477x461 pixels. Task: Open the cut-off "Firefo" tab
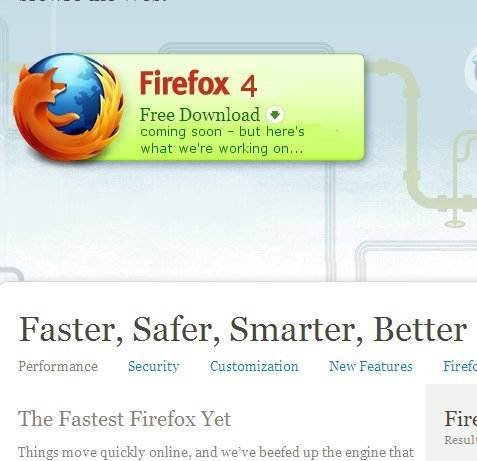(460, 366)
